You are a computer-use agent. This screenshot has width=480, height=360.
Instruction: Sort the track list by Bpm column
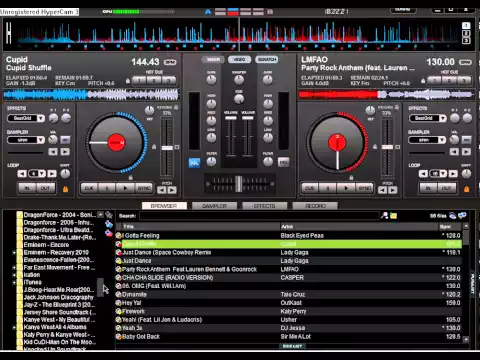pos(450,227)
